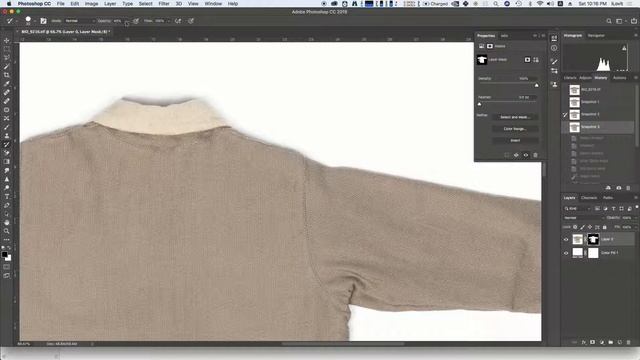Click the Color Range button
Image resolution: width=640 pixels, height=360 pixels.
(515, 129)
